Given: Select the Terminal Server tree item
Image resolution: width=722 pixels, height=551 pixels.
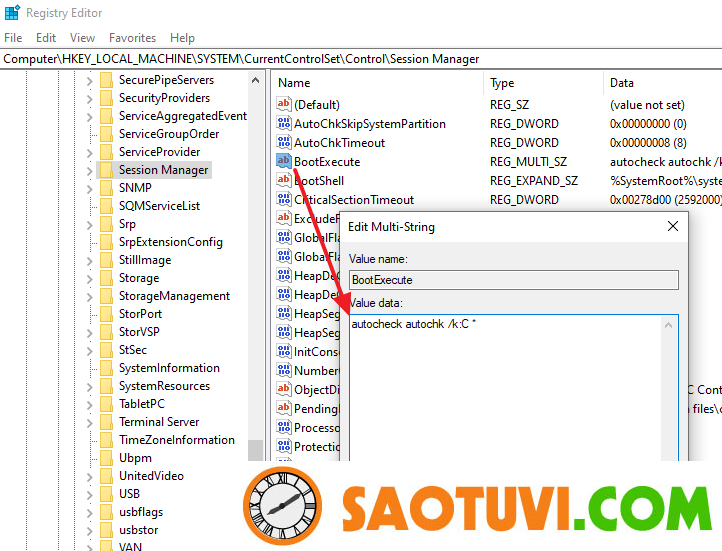Looking at the screenshot, I should pyautogui.click(x=159, y=422).
